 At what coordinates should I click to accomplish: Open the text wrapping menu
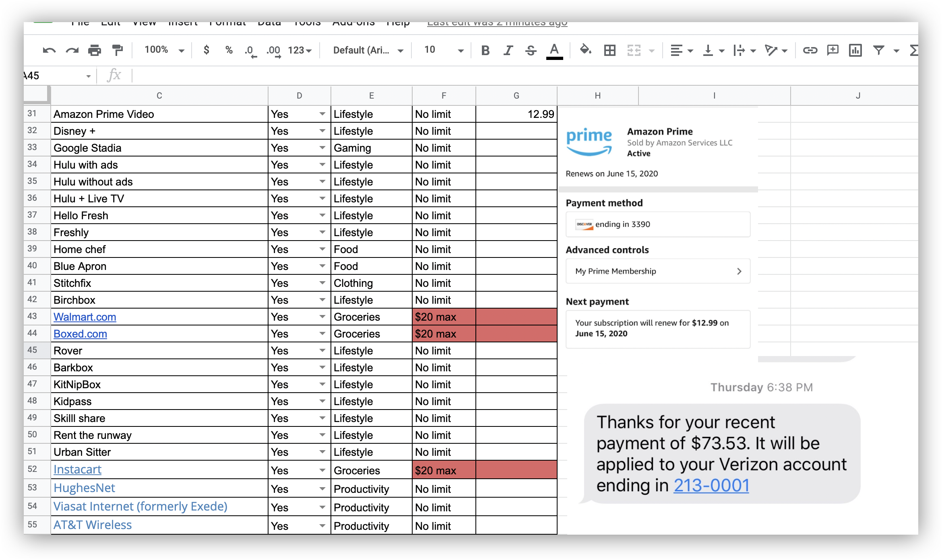[744, 50]
